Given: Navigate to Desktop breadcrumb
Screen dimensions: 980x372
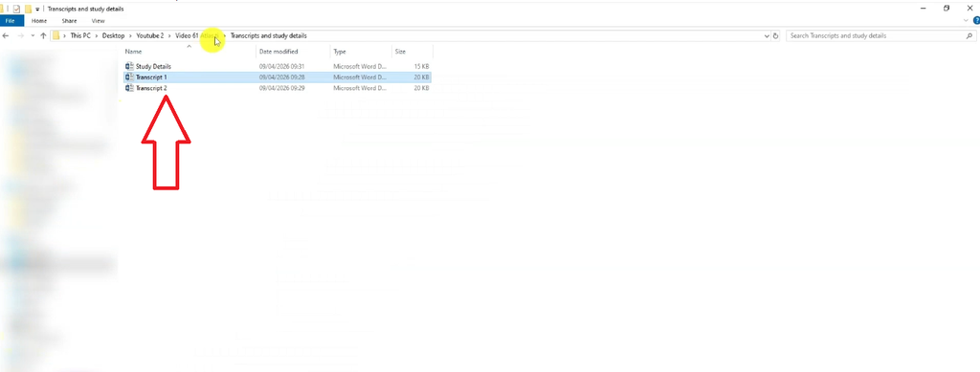Looking at the screenshot, I should click(x=113, y=35).
